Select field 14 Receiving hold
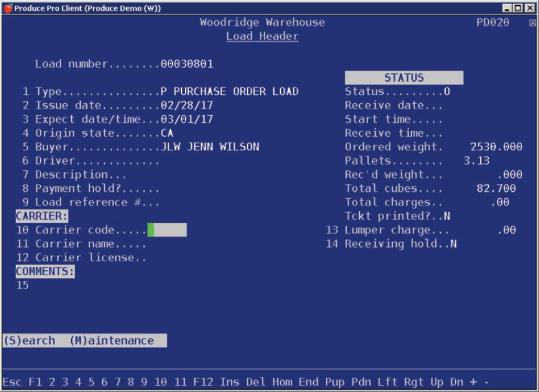 391,244
